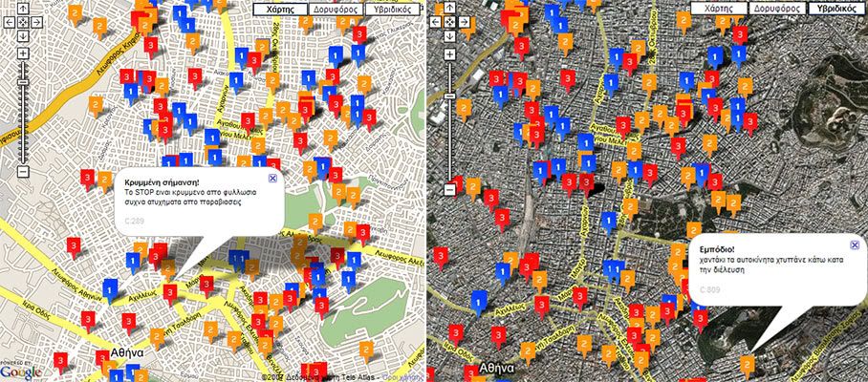The image size is (868, 382).
Task: Close the Εμπόδιο info balloon
Action: (855, 244)
